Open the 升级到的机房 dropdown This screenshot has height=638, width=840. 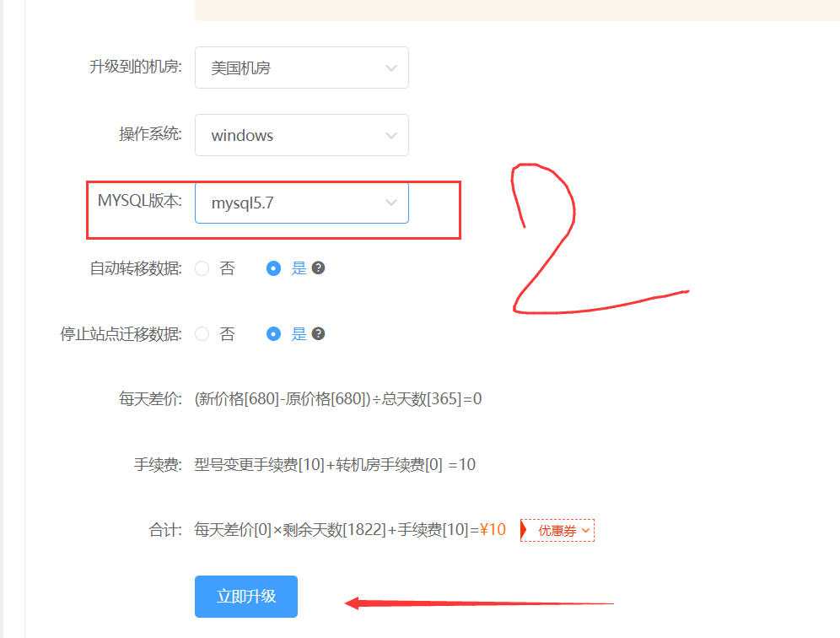point(301,68)
